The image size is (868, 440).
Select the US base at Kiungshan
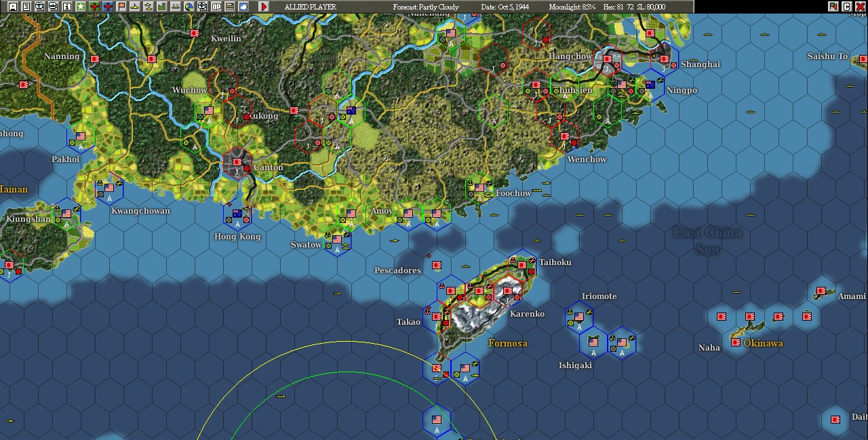[x=66, y=214]
